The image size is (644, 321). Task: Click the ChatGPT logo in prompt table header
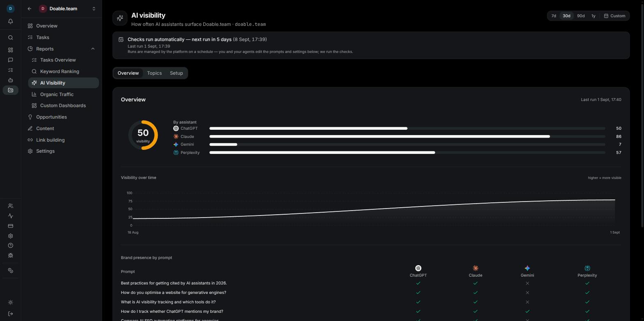pos(418,268)
